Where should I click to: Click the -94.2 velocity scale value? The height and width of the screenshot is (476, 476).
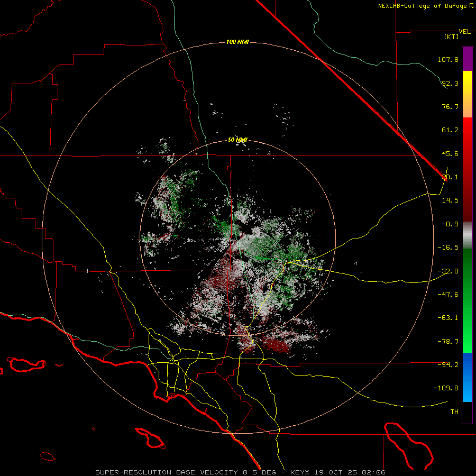(448, 365)
